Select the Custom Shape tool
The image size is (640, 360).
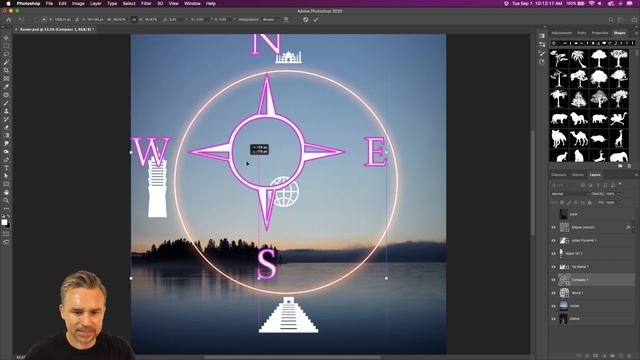[6, 184]
